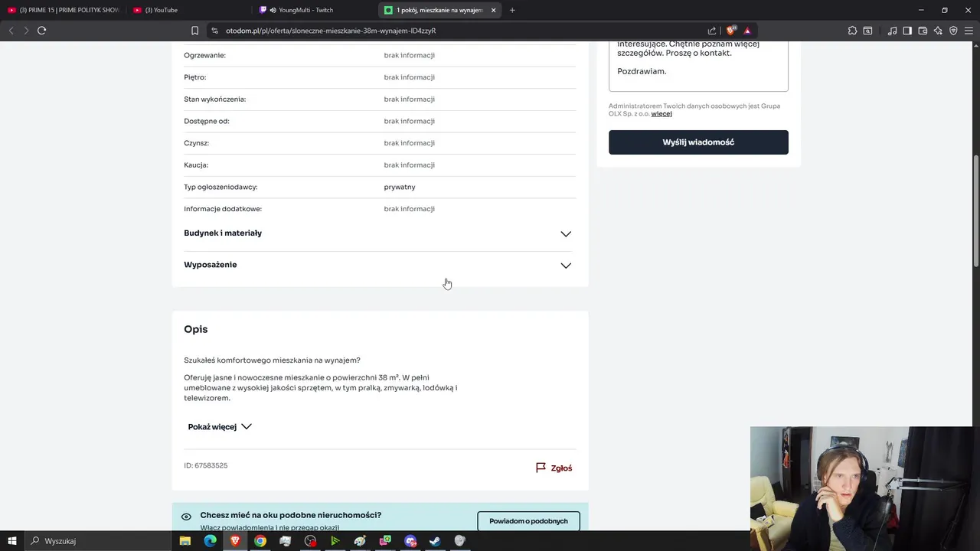Switch to the YouTube tab

point(189,10)
